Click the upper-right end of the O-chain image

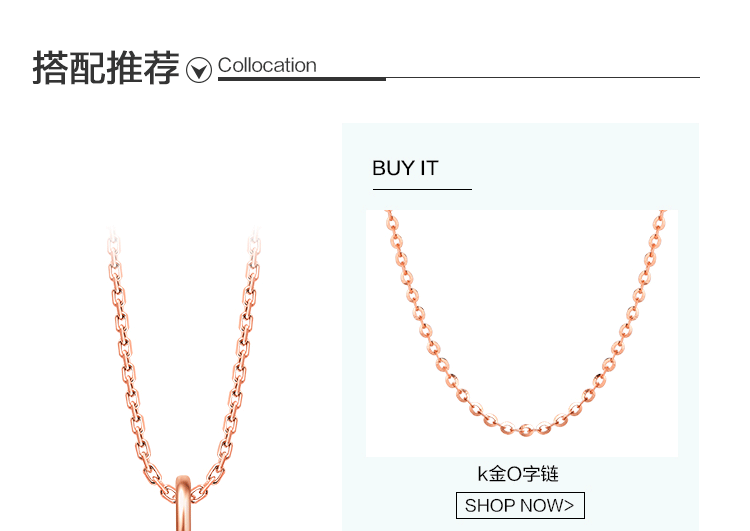tap(661, 221)
